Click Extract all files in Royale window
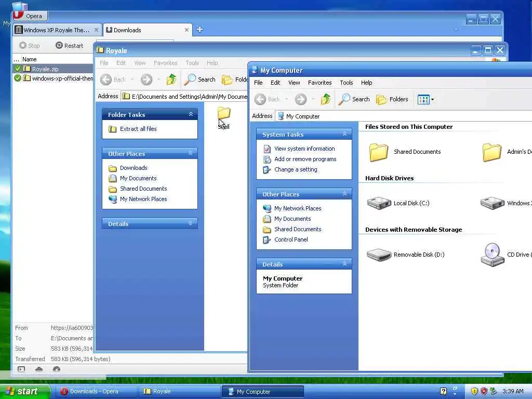The width and height of the screenshot is (532, 399). pos(138,129)
